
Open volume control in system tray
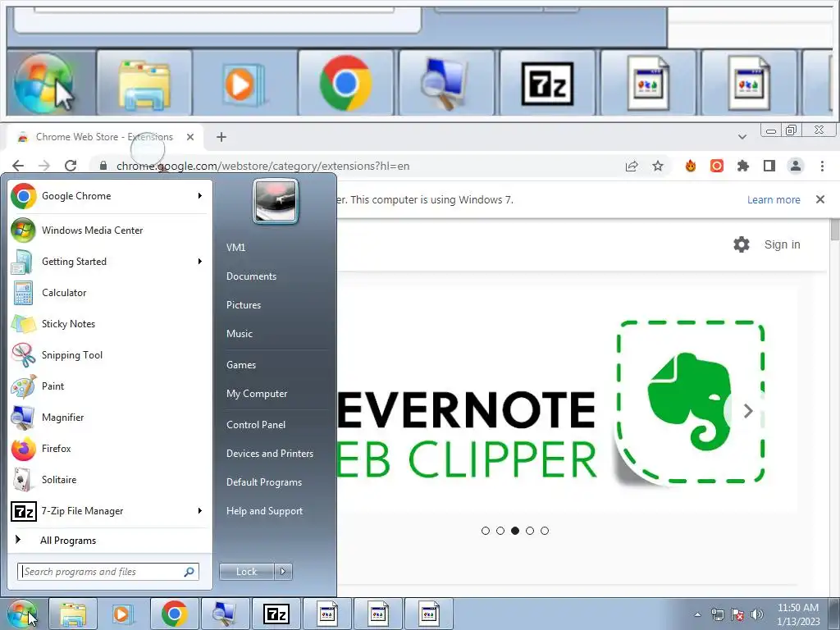coord(757,614)
